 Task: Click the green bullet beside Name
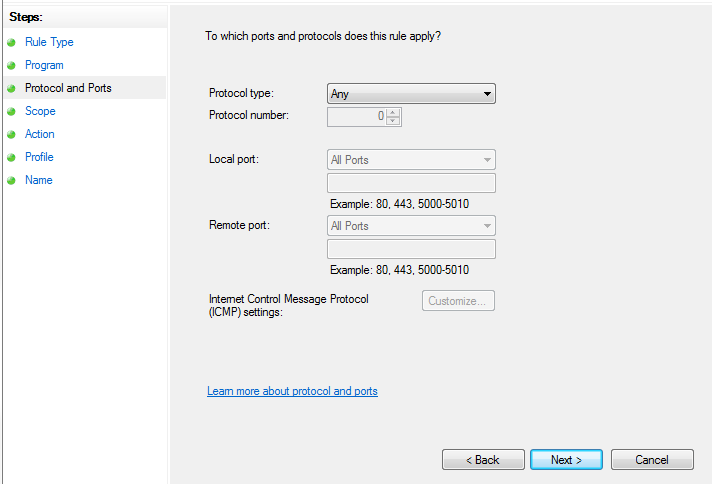(x=12, y=181)
